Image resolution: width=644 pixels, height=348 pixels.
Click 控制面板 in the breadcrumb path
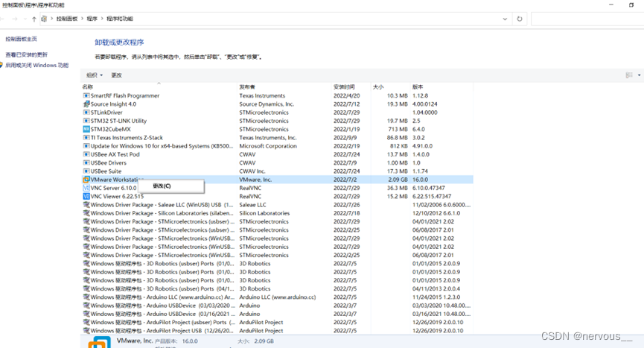(67, 19)
